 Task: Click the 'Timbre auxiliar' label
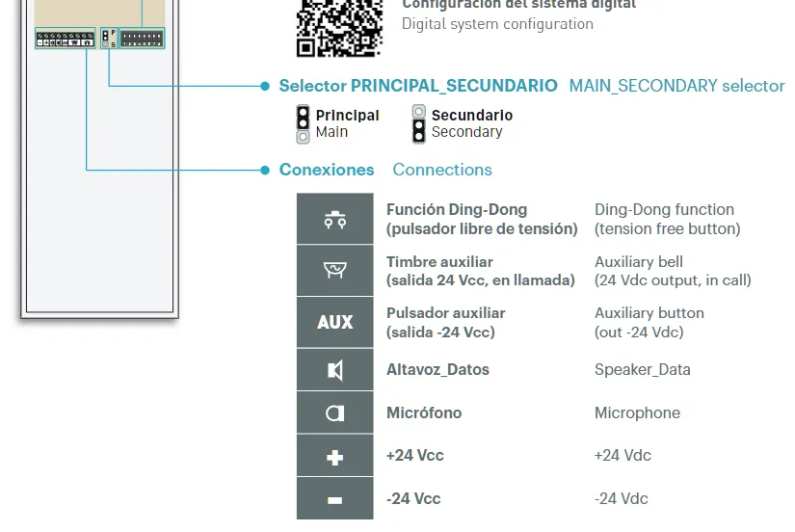[x=439, y=262]
